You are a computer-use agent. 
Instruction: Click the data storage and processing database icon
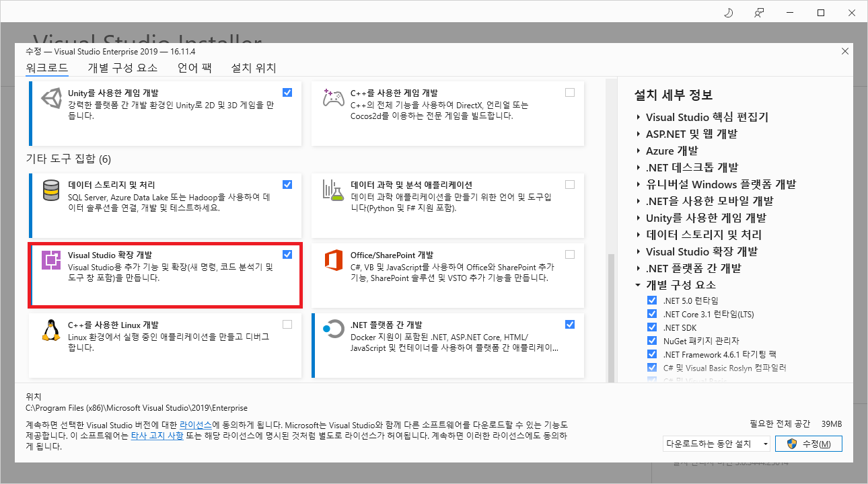pyautogui.click(x=51, y=190)
